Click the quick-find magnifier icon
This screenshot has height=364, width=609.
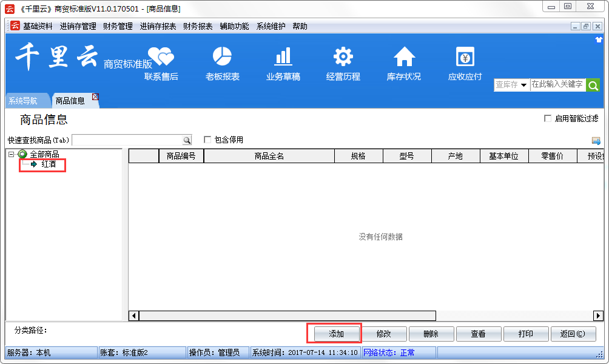coord(187,140)
